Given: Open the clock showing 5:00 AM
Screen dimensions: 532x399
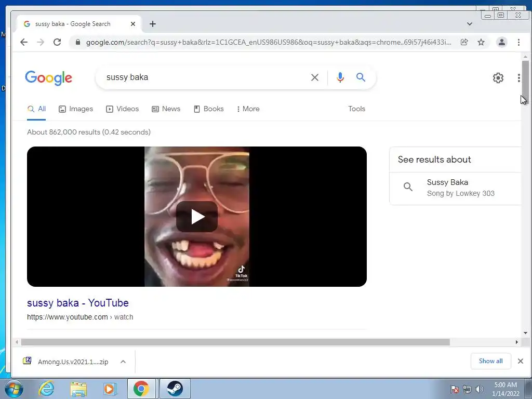Looking at the screenshot, I should (506, 389).
